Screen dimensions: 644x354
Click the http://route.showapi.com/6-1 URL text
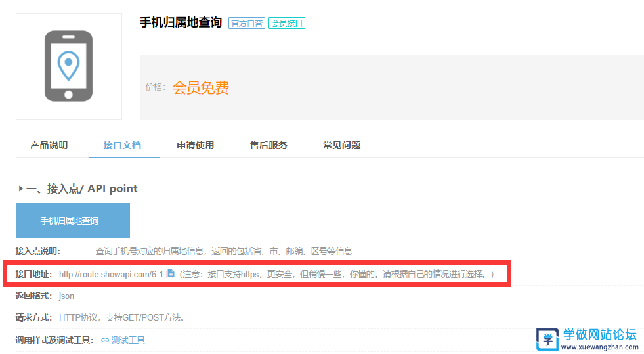tap(111, 274)
